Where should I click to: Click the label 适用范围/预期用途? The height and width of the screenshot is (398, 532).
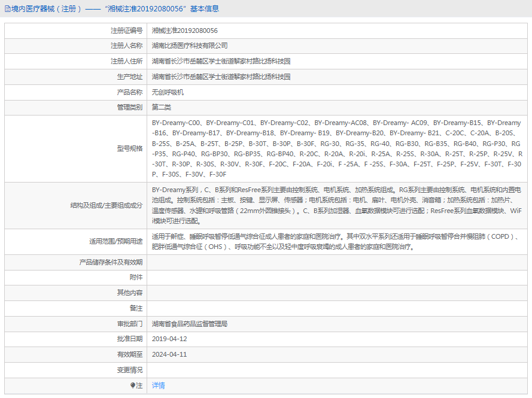tap(116, 241)
